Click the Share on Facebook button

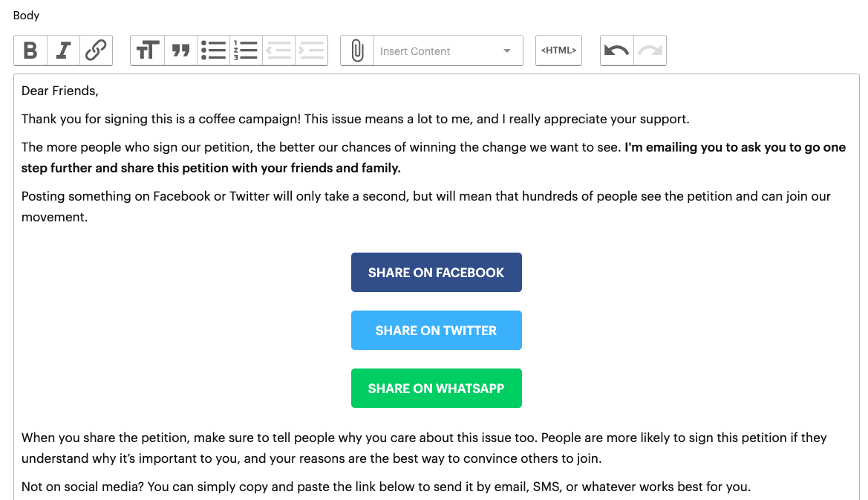click(x=436, y=273)
